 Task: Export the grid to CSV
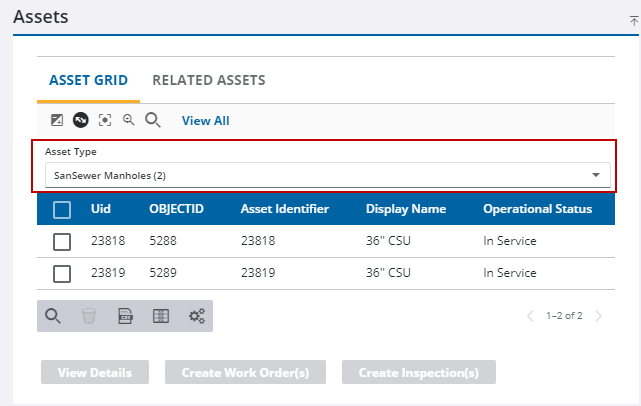pos(125,316)
